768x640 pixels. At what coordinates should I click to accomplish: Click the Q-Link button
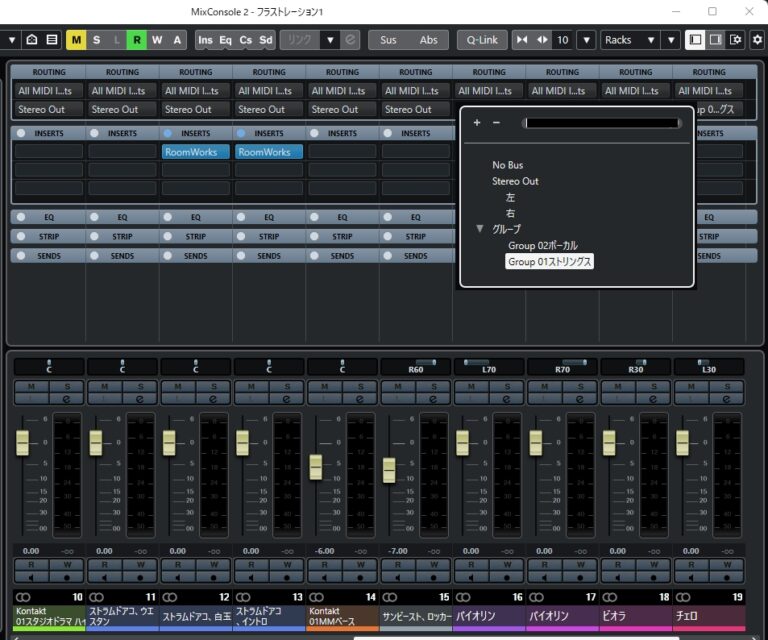[481, 40]
